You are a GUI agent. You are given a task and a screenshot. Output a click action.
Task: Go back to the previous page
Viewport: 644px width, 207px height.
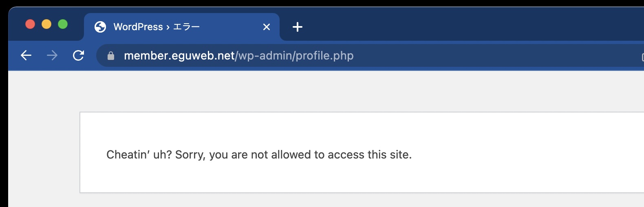26,55
